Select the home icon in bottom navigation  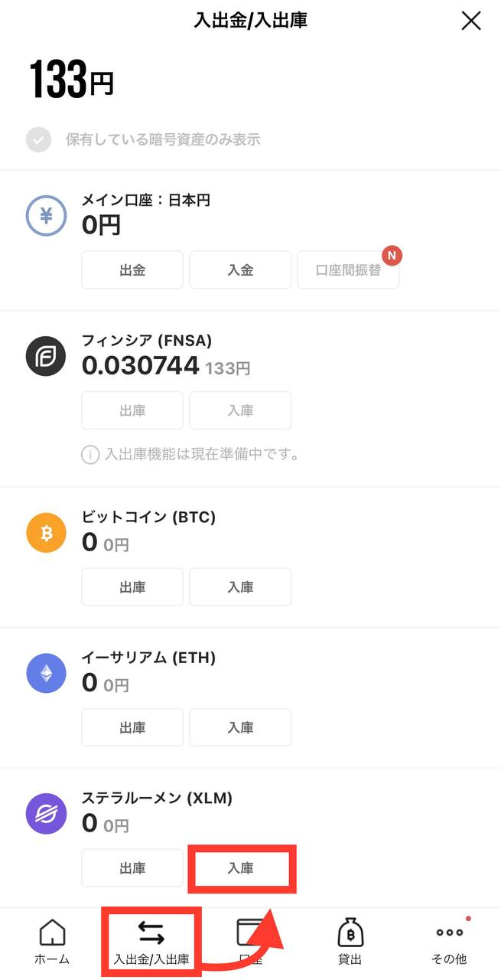click(50, 933)
